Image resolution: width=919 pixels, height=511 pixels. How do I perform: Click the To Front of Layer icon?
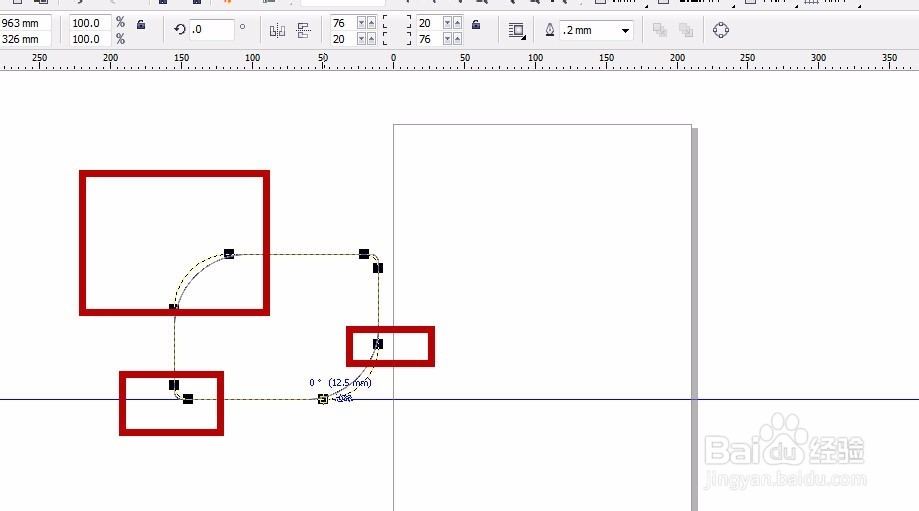[660, 30]
